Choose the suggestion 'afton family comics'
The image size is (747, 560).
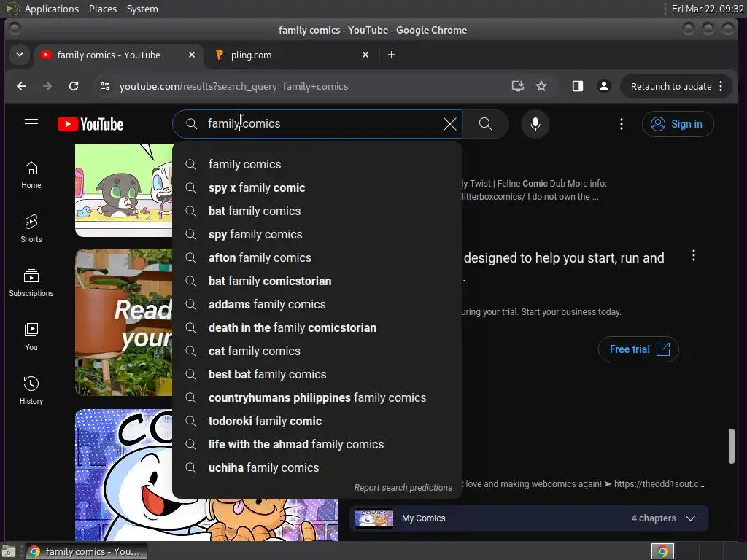point(317,257)
